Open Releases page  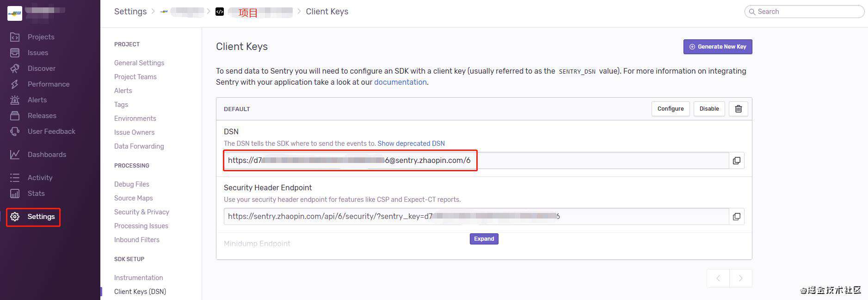click(42, 116)
